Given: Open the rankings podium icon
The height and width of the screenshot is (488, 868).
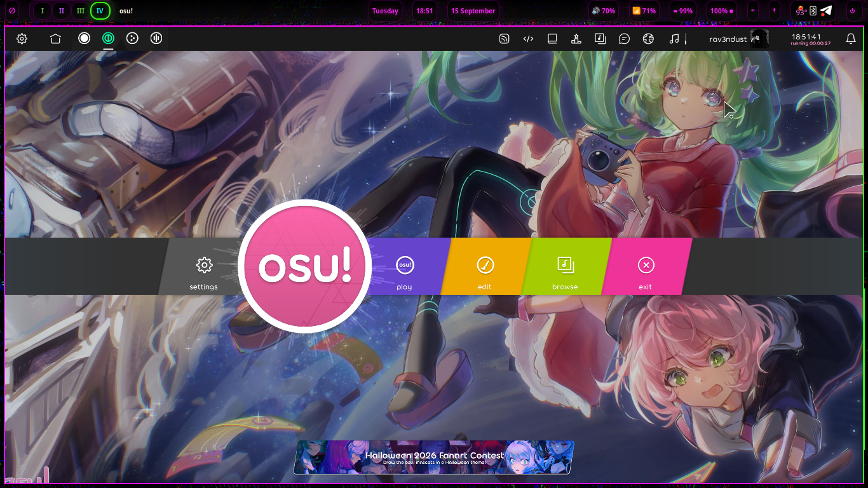Looking at the screenshot, I should 576,39.
